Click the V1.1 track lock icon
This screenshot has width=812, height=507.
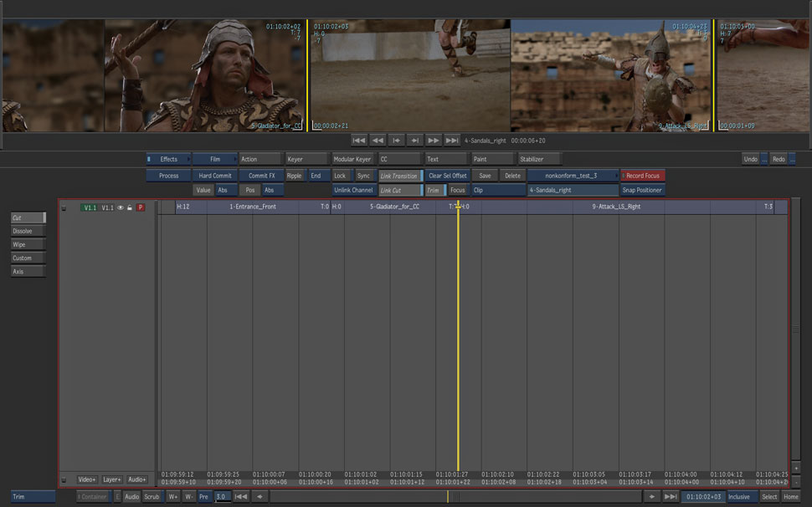[130, 207]
